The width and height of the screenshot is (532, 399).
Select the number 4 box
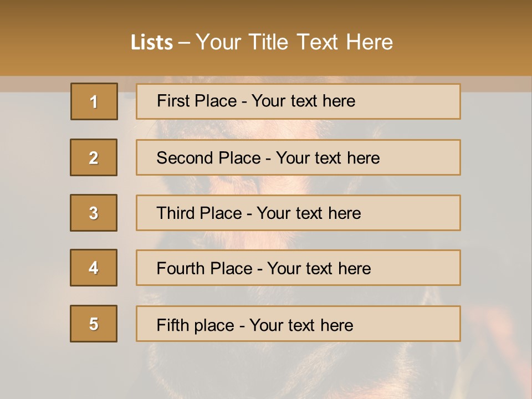[x=94, y=268]
